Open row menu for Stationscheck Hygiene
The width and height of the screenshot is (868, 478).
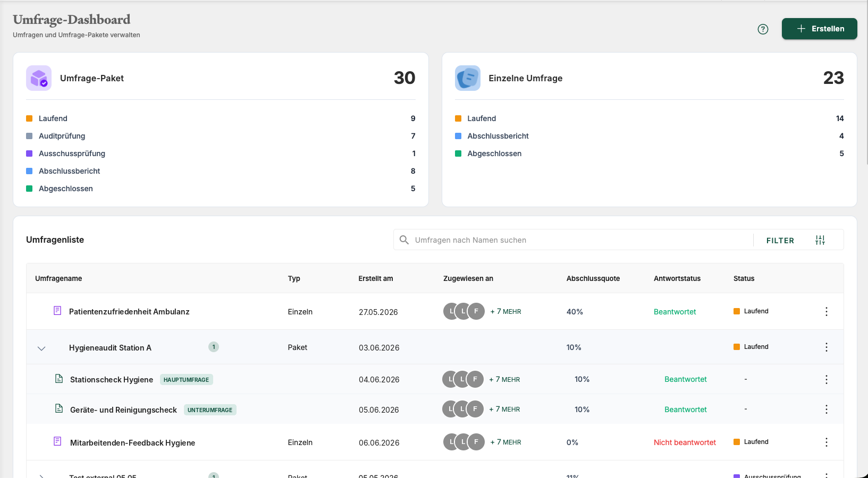coord(826,379)
